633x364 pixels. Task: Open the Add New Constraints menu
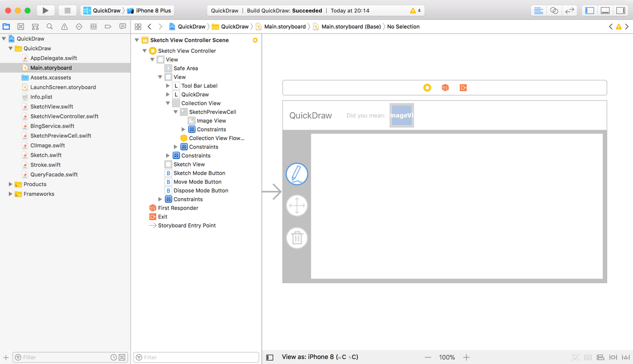tap(613, 357)
